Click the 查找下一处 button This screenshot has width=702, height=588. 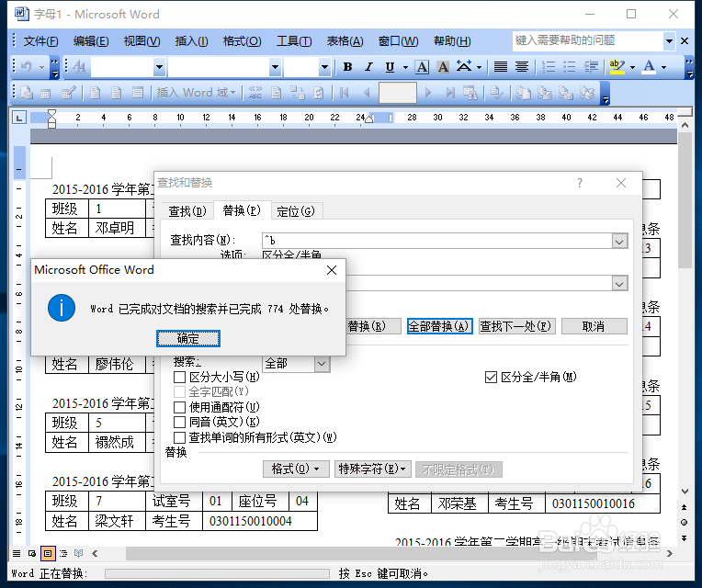517,326
